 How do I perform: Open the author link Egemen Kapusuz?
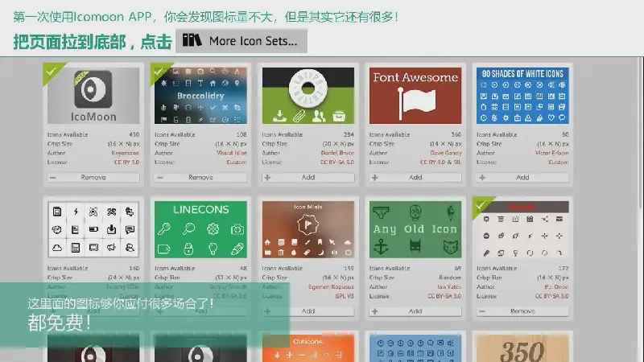click(x=331, y=287)
